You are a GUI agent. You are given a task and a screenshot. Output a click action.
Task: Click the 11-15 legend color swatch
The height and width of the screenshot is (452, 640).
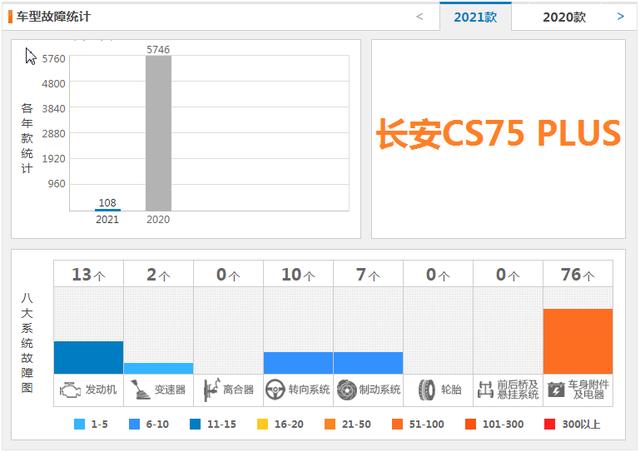pyautogui.click(x=196, y=424)
